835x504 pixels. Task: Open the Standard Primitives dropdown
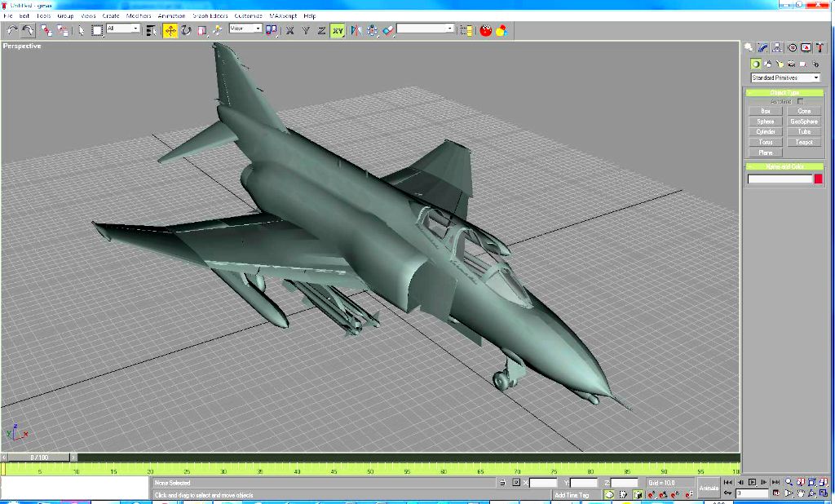[785, 78]
